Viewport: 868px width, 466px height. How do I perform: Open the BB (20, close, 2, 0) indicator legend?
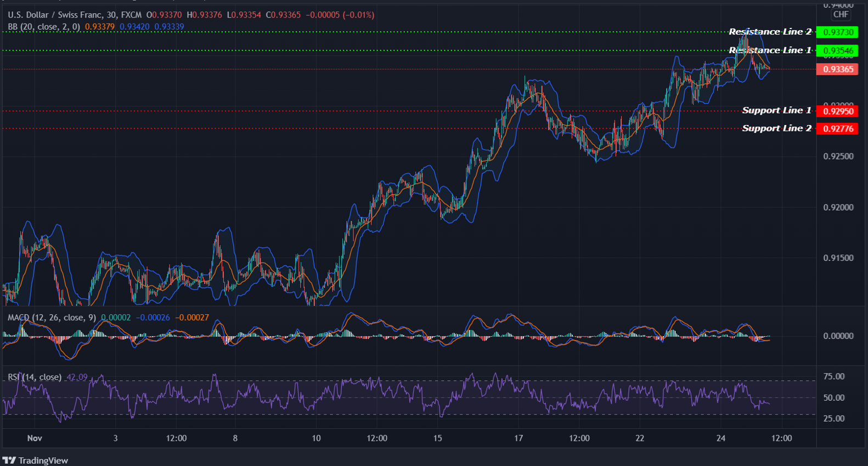[44, 26]
